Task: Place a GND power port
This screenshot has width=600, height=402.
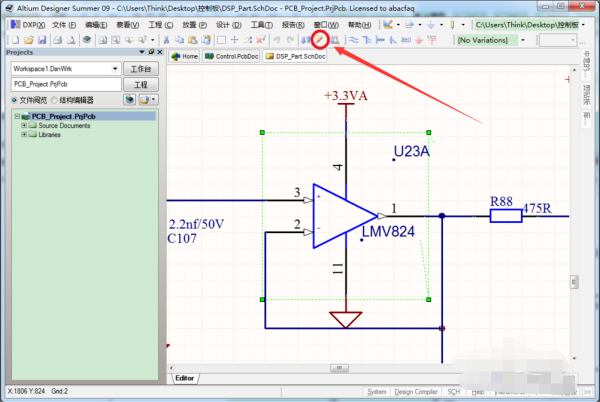Action: click(419, 40)
